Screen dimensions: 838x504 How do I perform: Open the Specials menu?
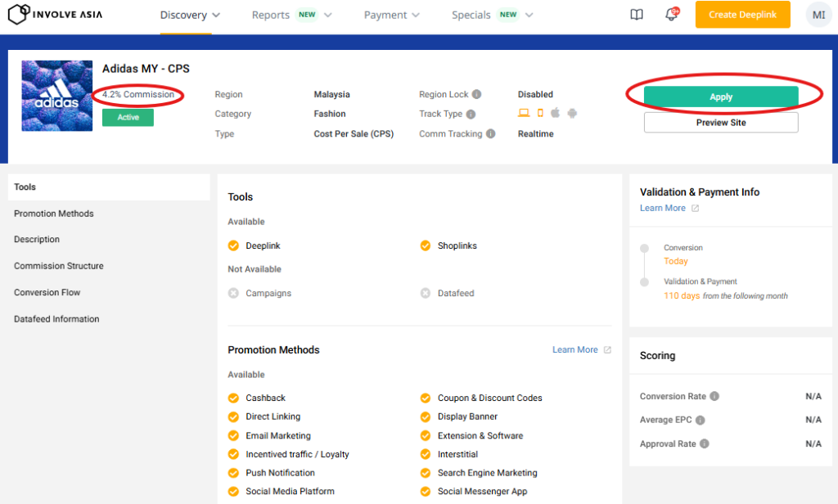pos(471,15)
